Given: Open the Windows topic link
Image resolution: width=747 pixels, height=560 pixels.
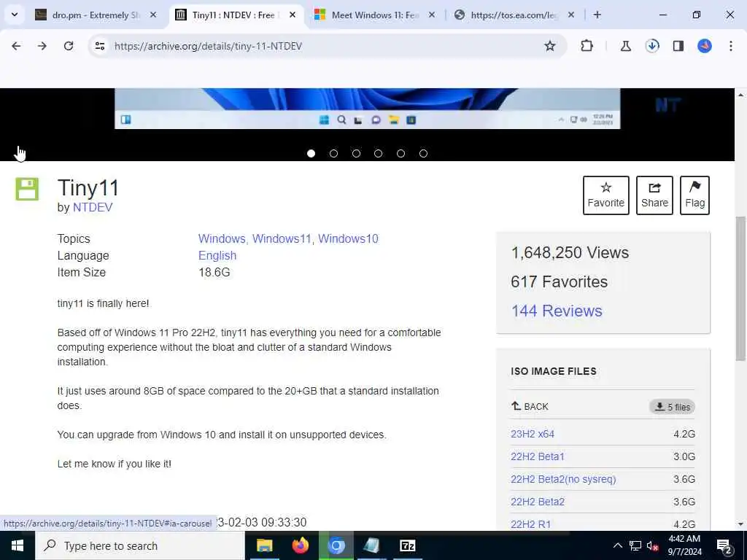Looking at the screenshot, I should (x=222, y=238).
